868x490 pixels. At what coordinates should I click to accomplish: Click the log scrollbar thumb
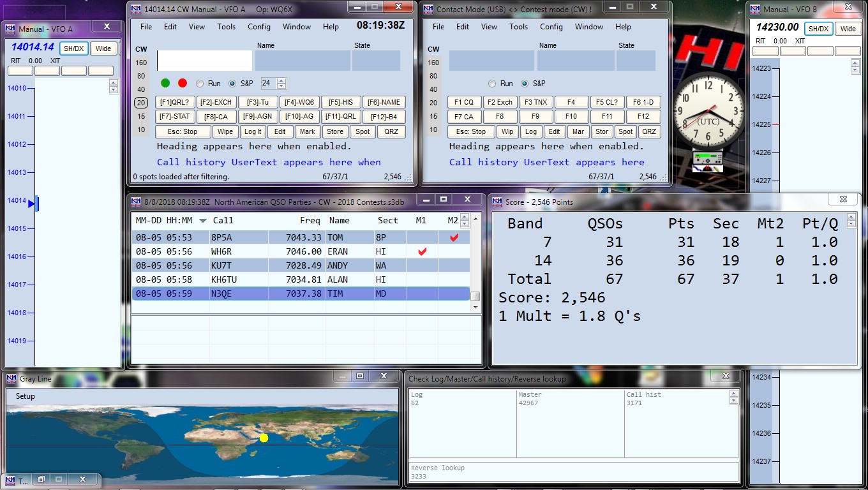click(475, 296)
